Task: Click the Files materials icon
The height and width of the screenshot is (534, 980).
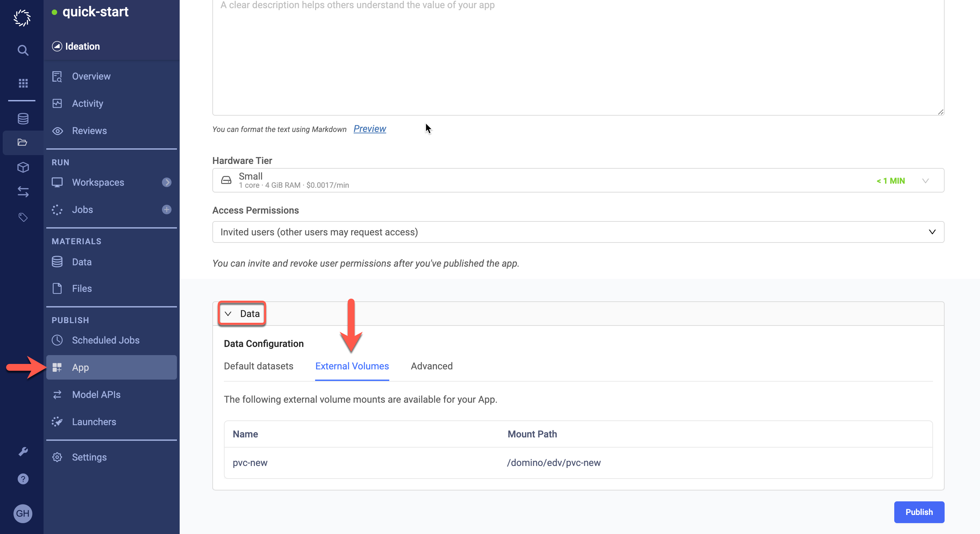Action: (58, 288)
